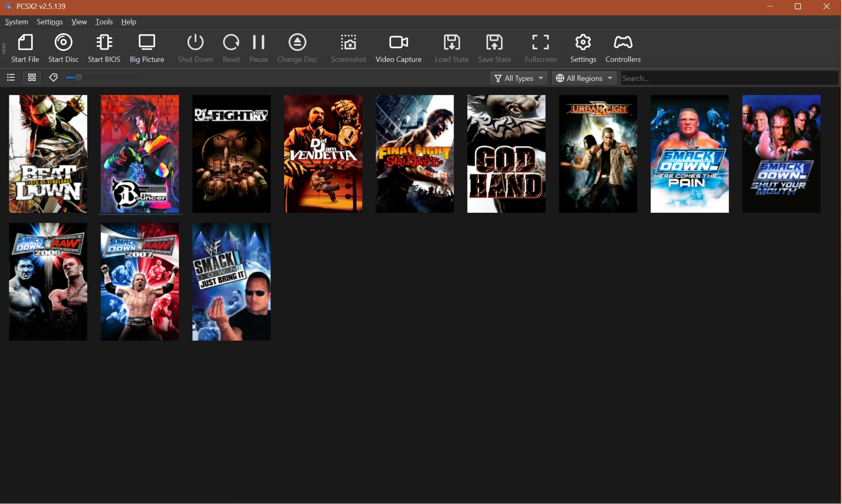Select the Urban Reign cover
This screenshot has height=504, width=842.
598,154
